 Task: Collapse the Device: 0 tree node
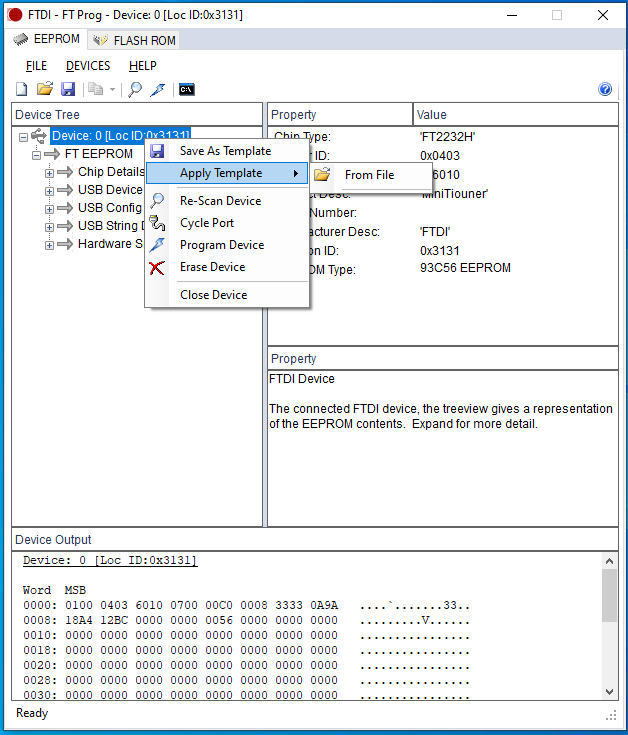[23, 137]
